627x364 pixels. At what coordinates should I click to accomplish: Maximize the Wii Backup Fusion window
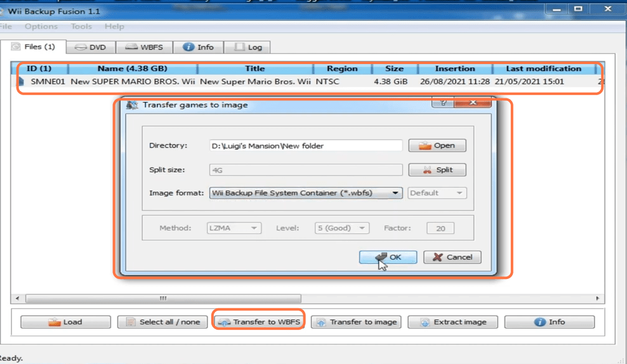[x=578, y=9]
